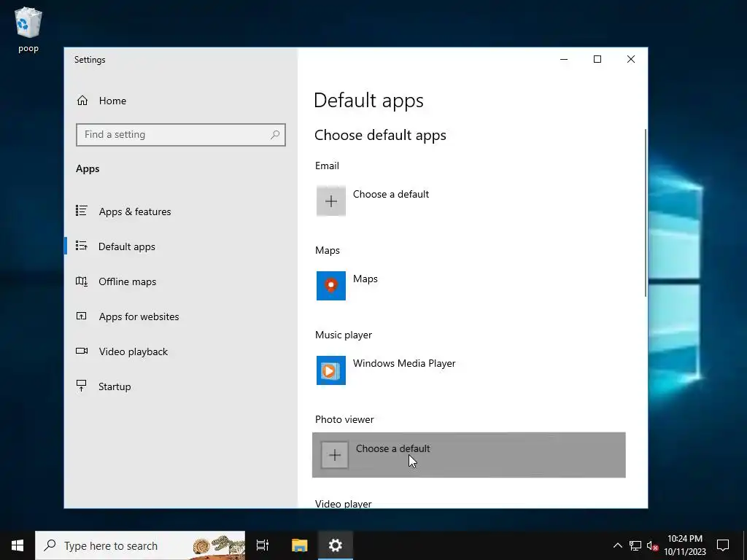
Task: Click the network icon in system tray
Action: point(635,545)
